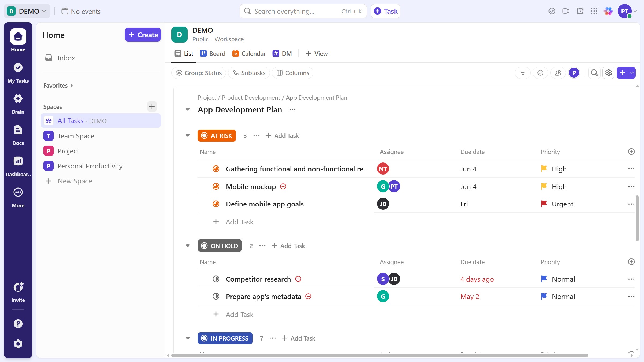Open the Calendar view tab

tap(249, 53)
